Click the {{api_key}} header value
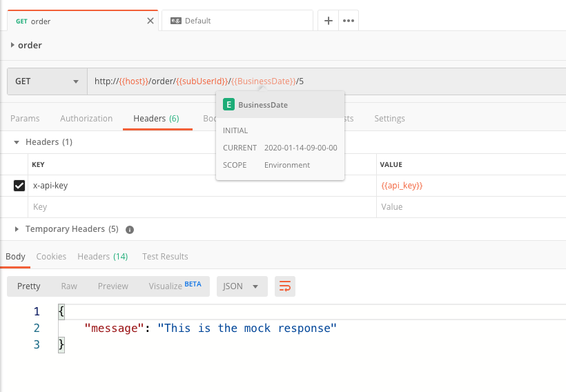The image size is (566, 392). [402, 186]
